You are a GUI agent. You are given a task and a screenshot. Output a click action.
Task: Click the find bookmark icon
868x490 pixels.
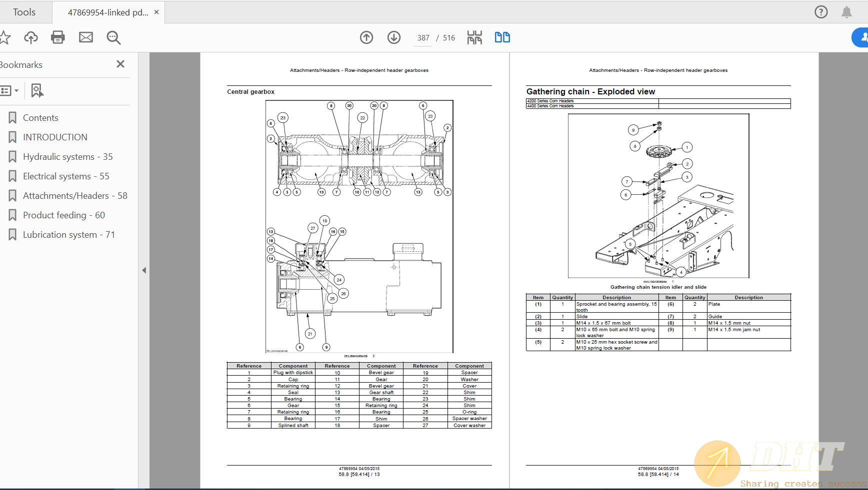(x=37, y=90)
